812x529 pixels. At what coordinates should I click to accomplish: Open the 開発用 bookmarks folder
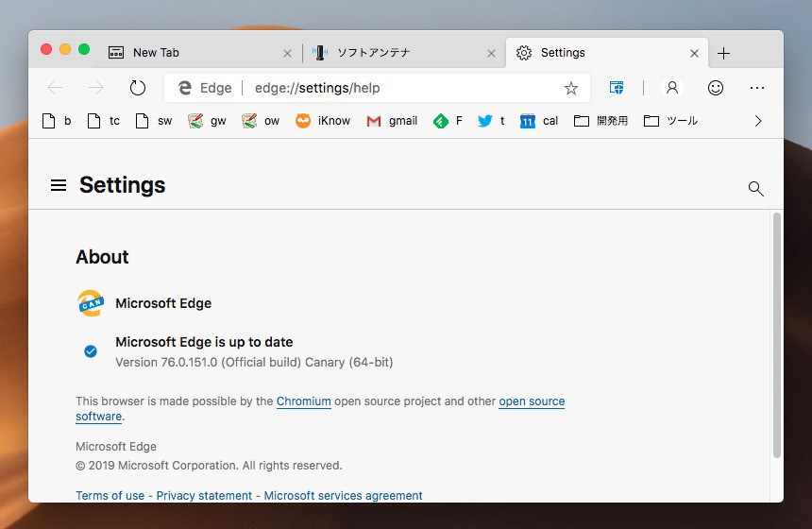601,121
